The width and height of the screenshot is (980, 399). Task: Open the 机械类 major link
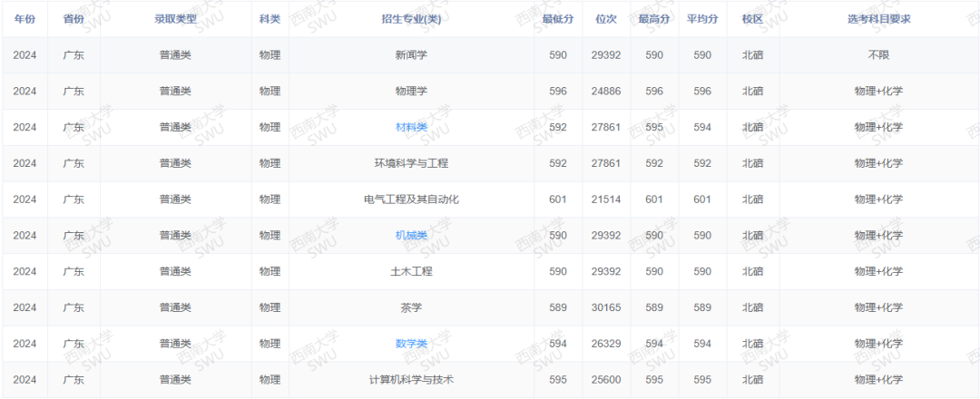tap(411, 236)
